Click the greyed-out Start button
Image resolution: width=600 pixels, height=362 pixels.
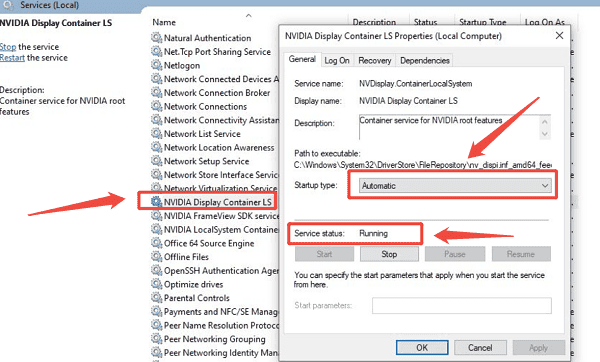(x=324, y=254)
